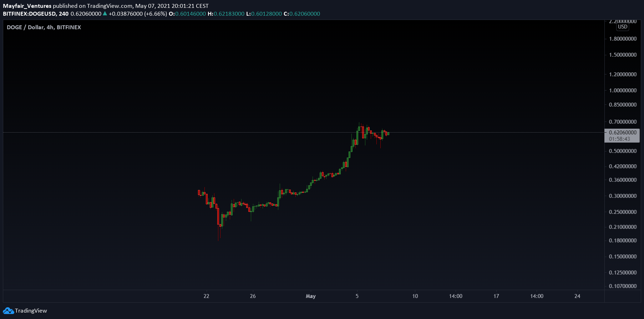Image resolution: width=644 pixels, height=319 pixels.
Task: Click the 1.00000000 price axis label
Action: coord(623,91)
